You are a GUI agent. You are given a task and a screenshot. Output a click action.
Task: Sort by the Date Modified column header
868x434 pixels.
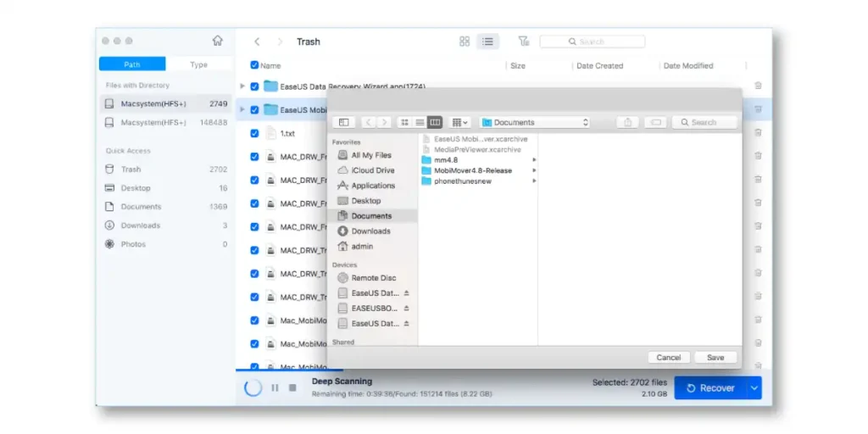click(688, 65)
